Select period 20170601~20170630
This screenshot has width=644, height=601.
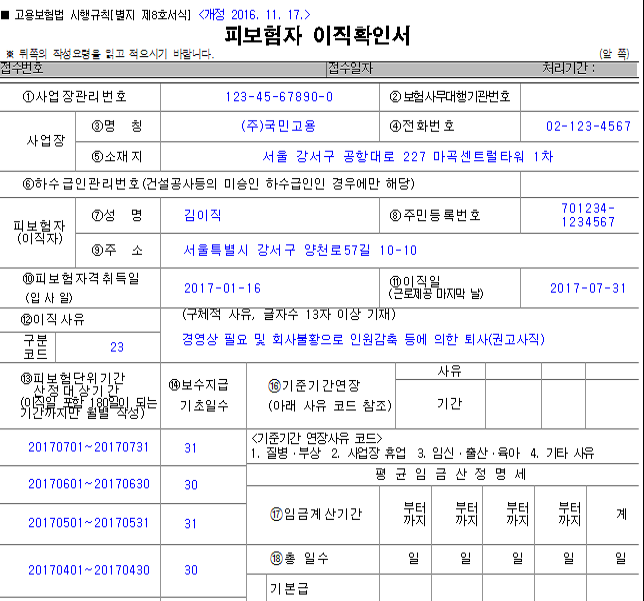point(89,484)
